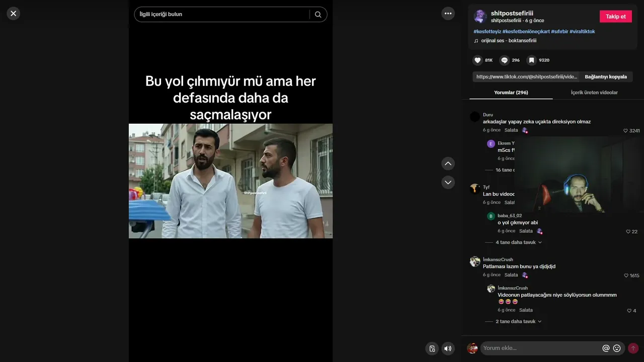The height and width of the screenshot is (362, 644).
Task: Click the music note icon by original sound
Action: (476, 41)
